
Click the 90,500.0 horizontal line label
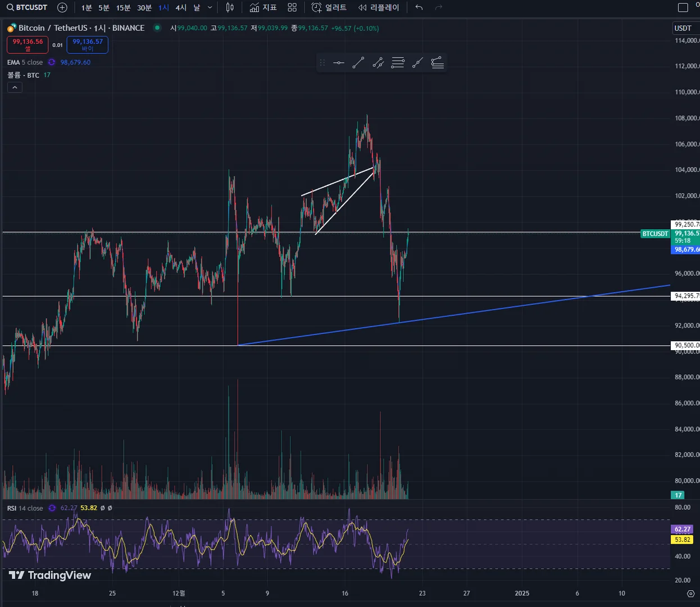point(686,346)
